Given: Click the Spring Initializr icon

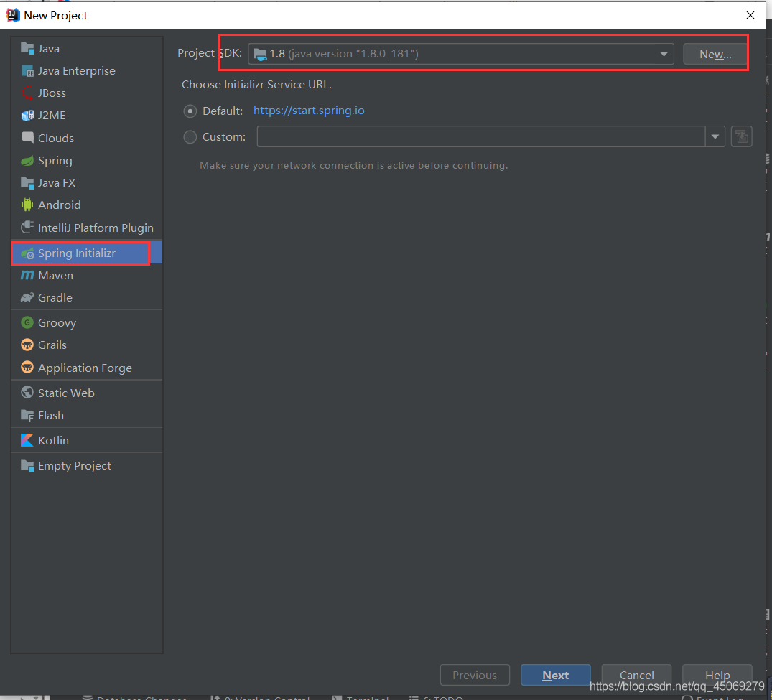Looking at the screenshot, I should click(27, 253).
